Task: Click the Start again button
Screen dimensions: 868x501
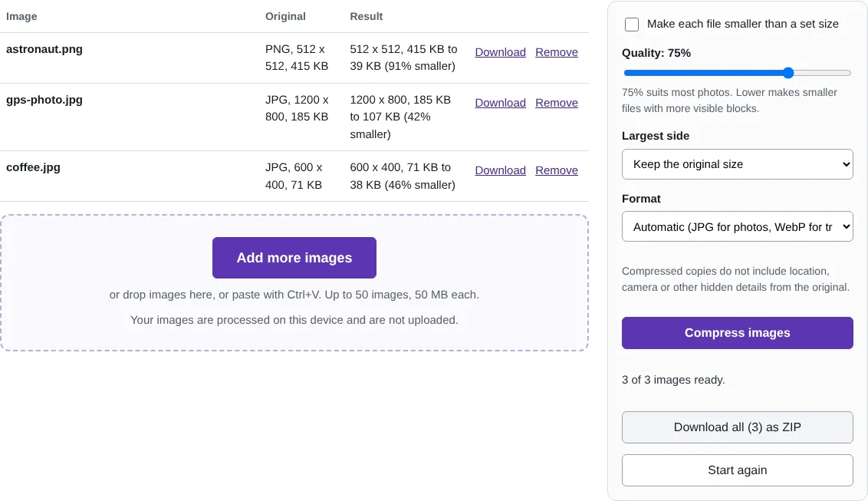Action: point(738,470)
